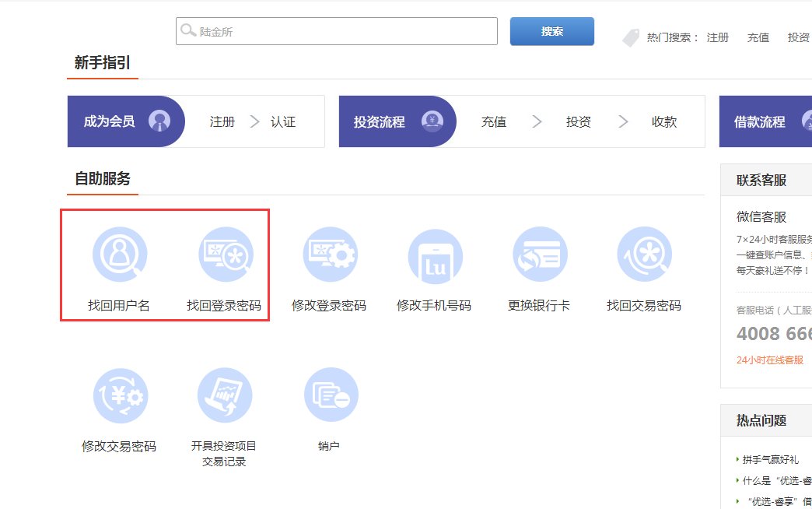Expand the 什么是"优选-睿享" question

[x=774, y=481]
